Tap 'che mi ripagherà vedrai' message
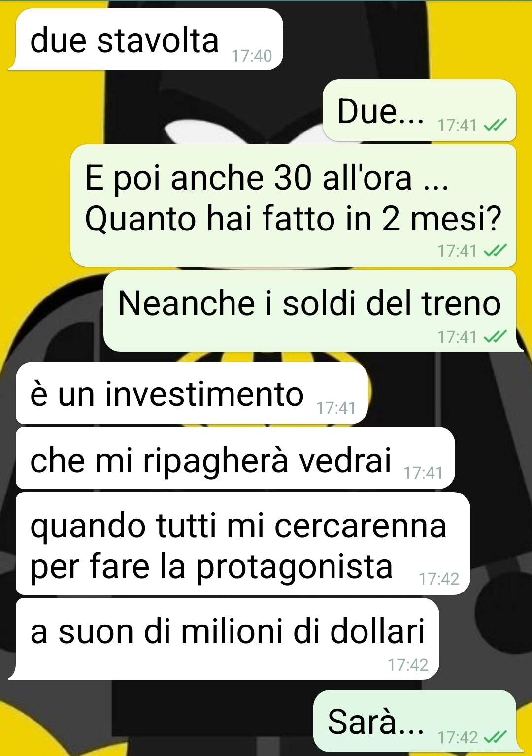532x756 pixels. (x=235, y=459)
